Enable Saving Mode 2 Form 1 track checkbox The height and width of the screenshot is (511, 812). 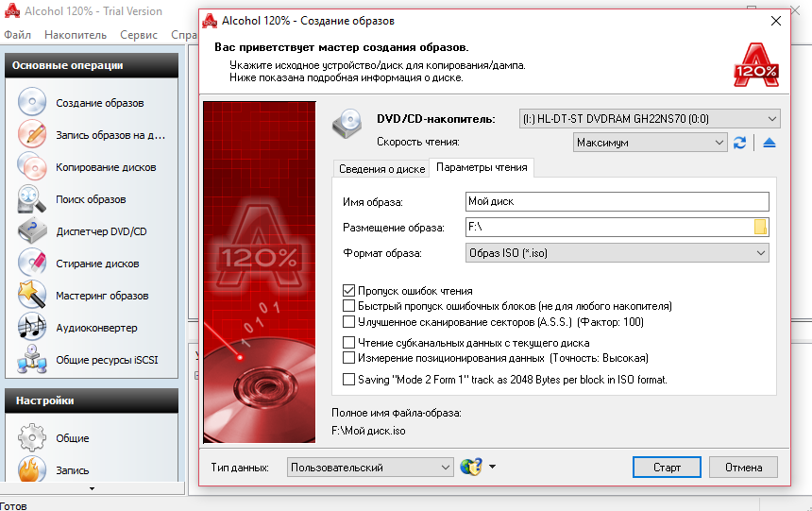tap(349, 380)
